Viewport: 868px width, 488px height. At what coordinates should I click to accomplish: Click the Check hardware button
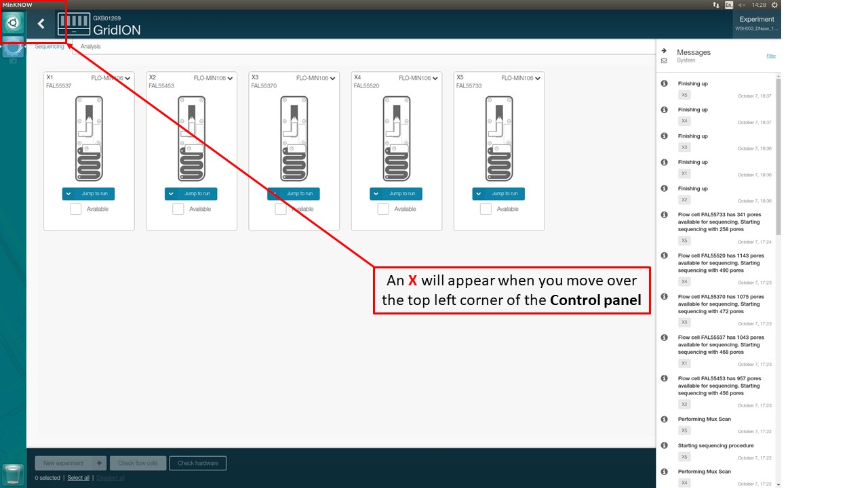tap(198, 464)
